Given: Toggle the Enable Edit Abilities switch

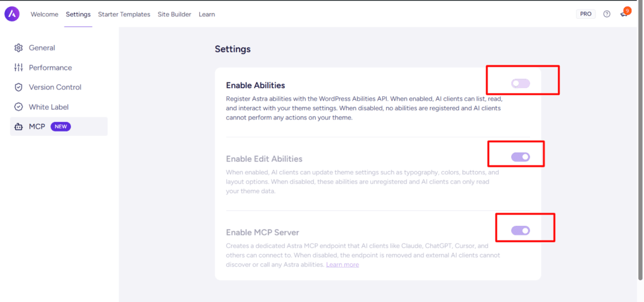Looking at the screenshot, I should 520,157.
